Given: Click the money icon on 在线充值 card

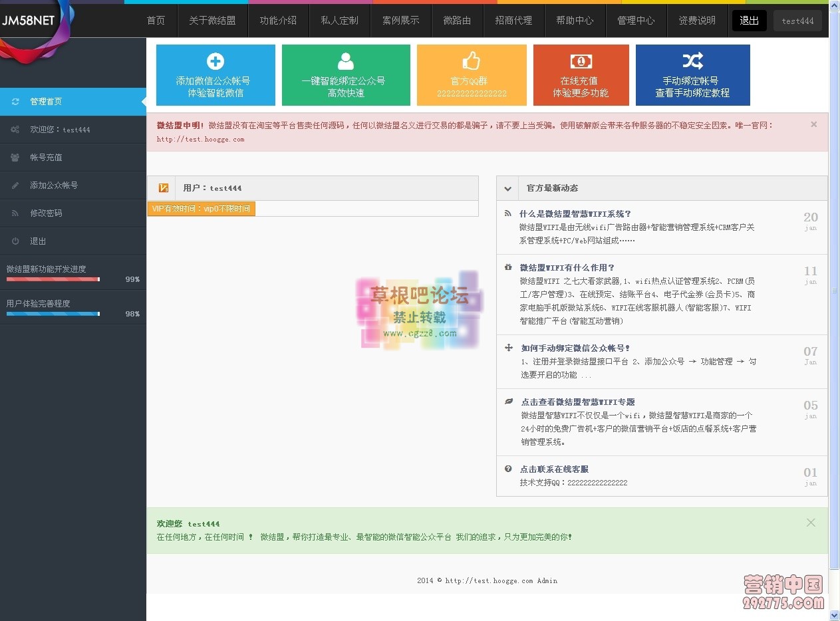Looking at the screenshot, I should (581, 61).
